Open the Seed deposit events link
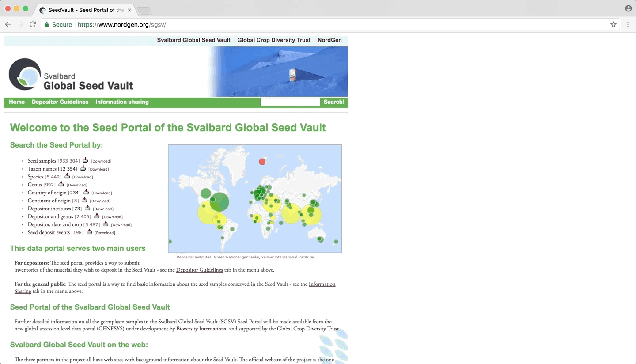This screenshot has width=636, height=364. [x=49, y=232]
